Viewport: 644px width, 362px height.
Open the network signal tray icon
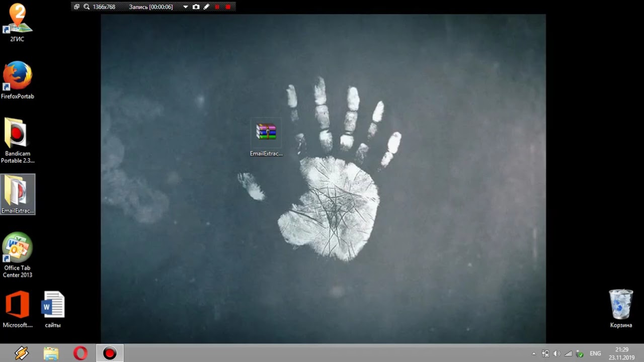(x=568, y=354)
